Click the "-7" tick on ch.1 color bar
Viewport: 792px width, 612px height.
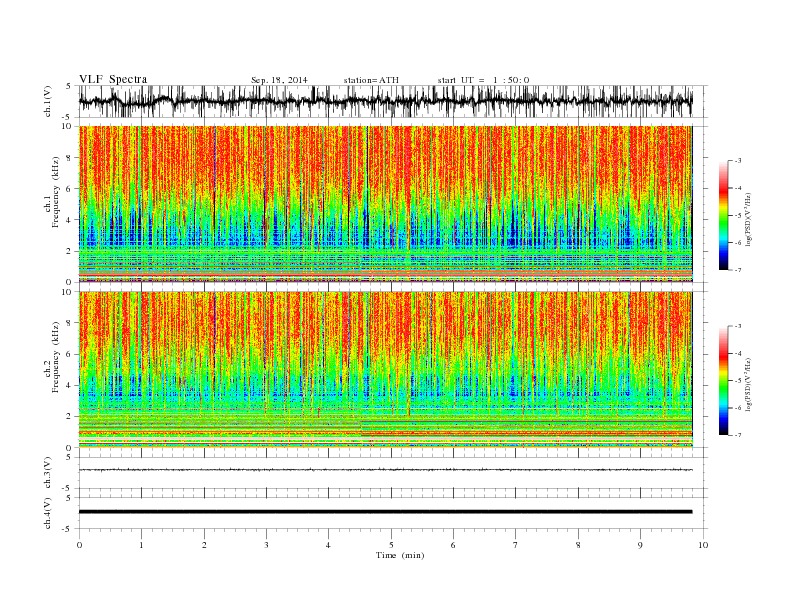click(x=737, y=270)
